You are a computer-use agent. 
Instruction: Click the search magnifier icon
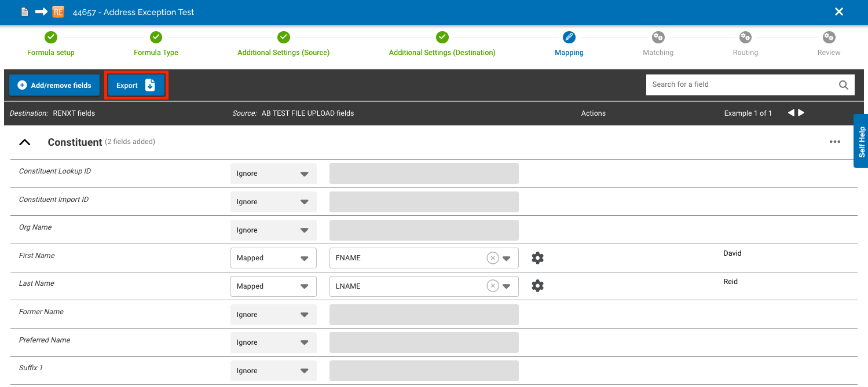pyautogui.click(x=843, y=85)
